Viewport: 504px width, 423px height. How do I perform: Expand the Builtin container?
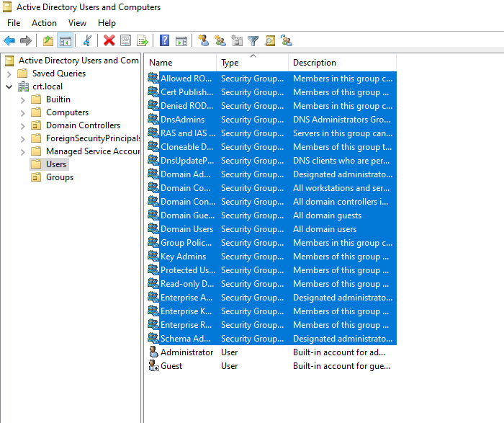(x=22, y=100)
